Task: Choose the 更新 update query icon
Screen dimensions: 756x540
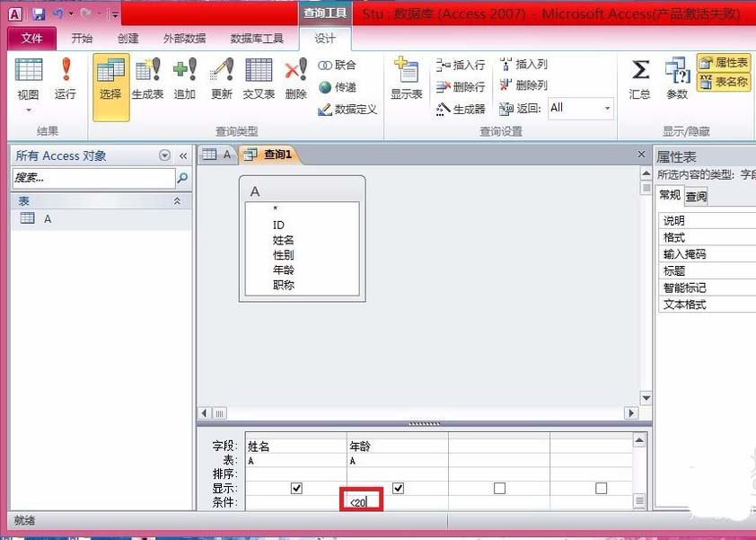Action: tap(222, 80)
